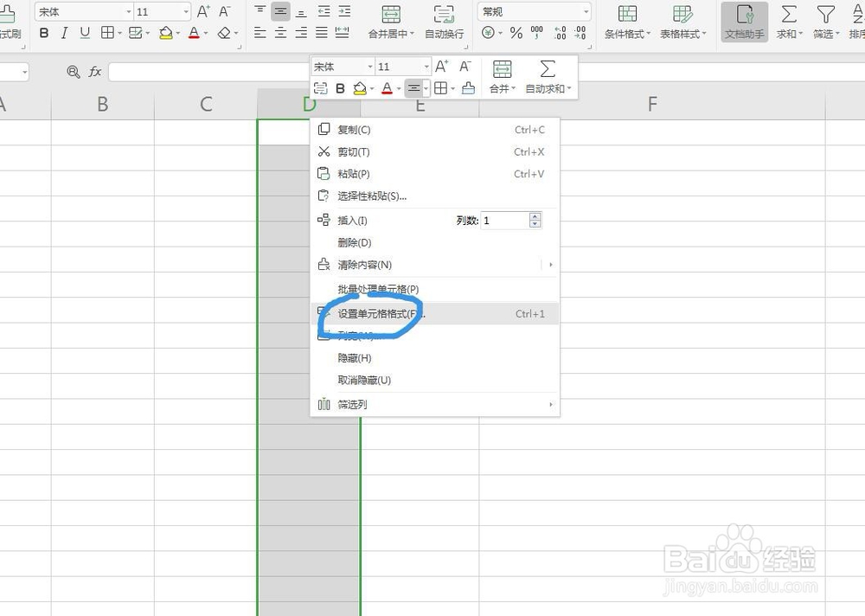Click the mini toolbar fill color bucket

tap(360, 88)
